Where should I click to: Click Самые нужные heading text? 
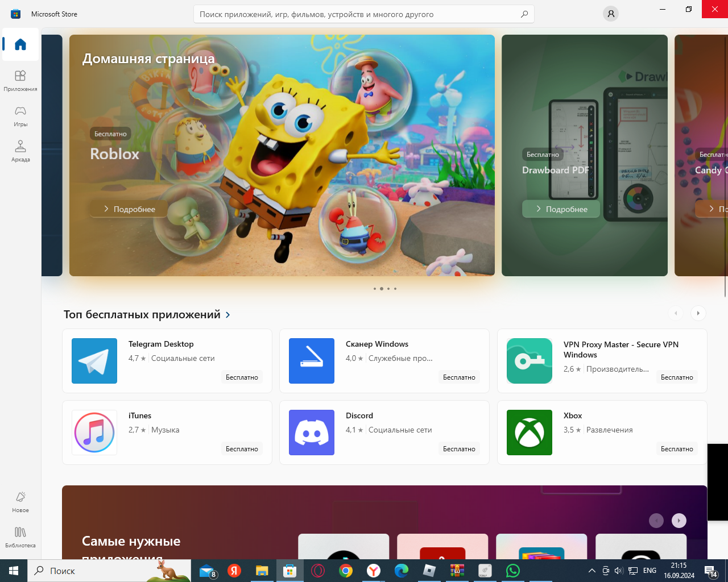[x=131, y=541]
